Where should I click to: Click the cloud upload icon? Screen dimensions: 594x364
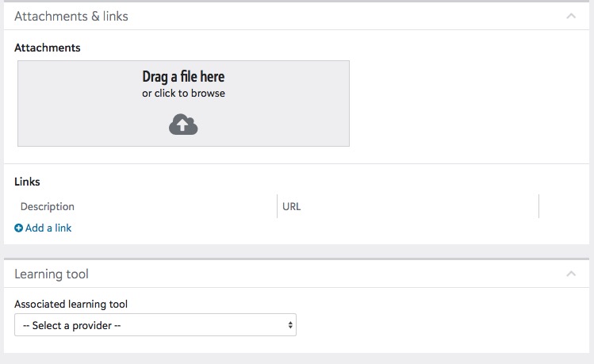coord(183,125)
